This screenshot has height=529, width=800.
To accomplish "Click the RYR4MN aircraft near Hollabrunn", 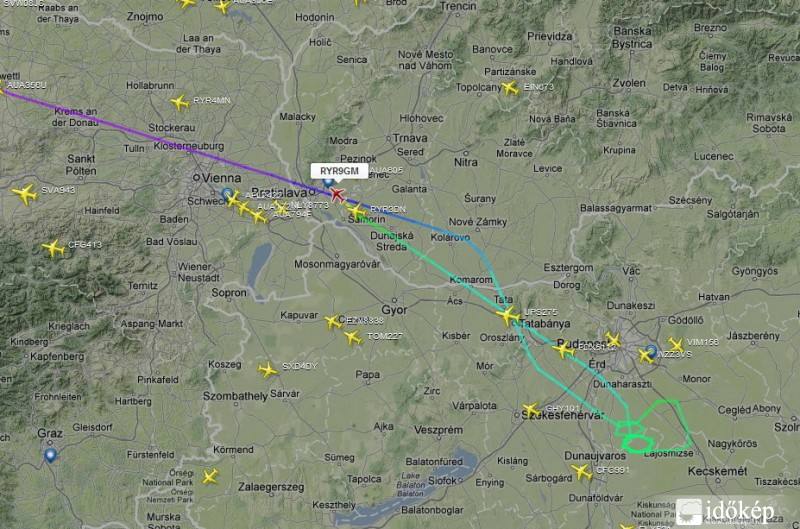I will pos(180,103).
